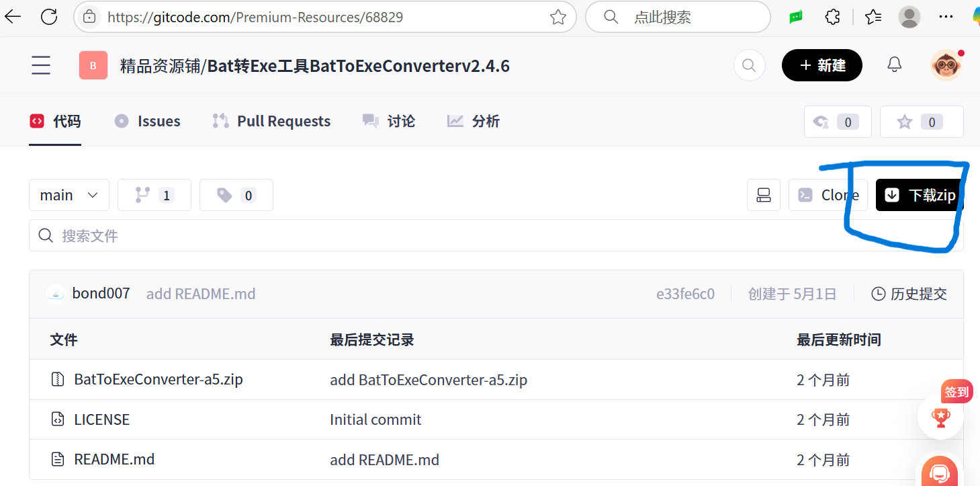Open the 历史提交 commit history icon
980x486 pixels.
878,293
